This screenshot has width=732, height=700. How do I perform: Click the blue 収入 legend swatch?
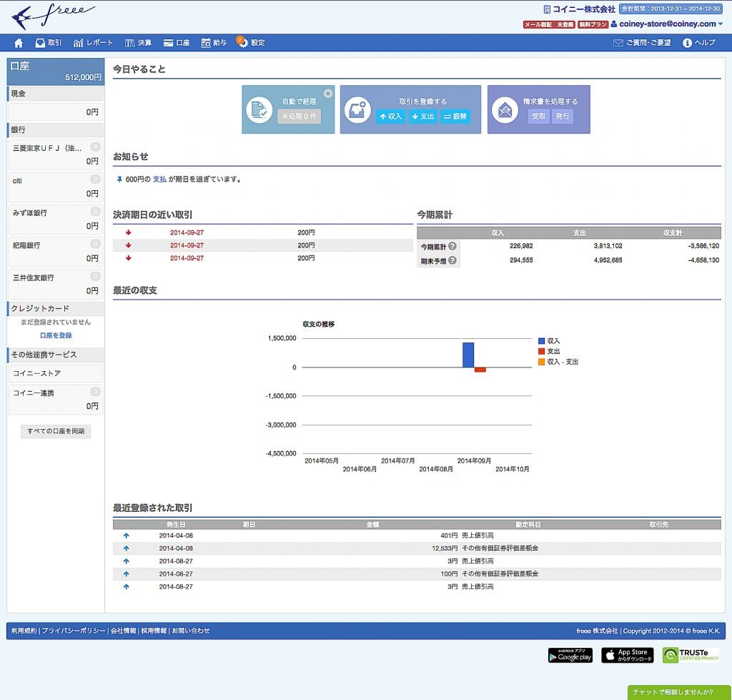point(541,341)
